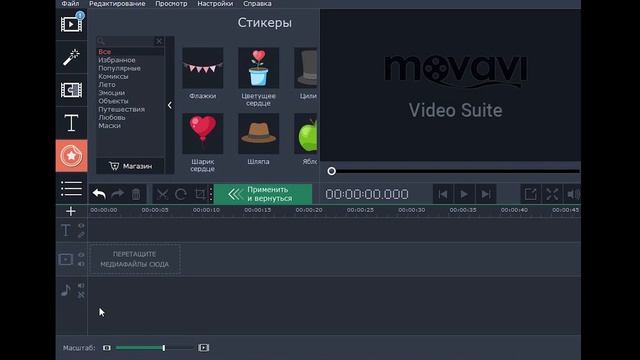The height and width of the screenshot is (360, 640).
Task: Enter full screen preview mode
Action: click(x=552, y=194)
